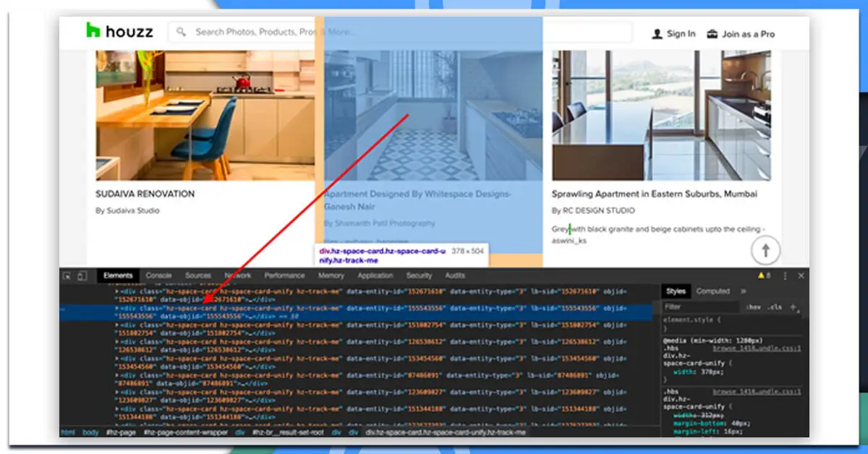The height and width of the screenshot is (454, 868).
Task: Open the Apartment Designed By Whitespace Designs title
Action: coord(417,200)
